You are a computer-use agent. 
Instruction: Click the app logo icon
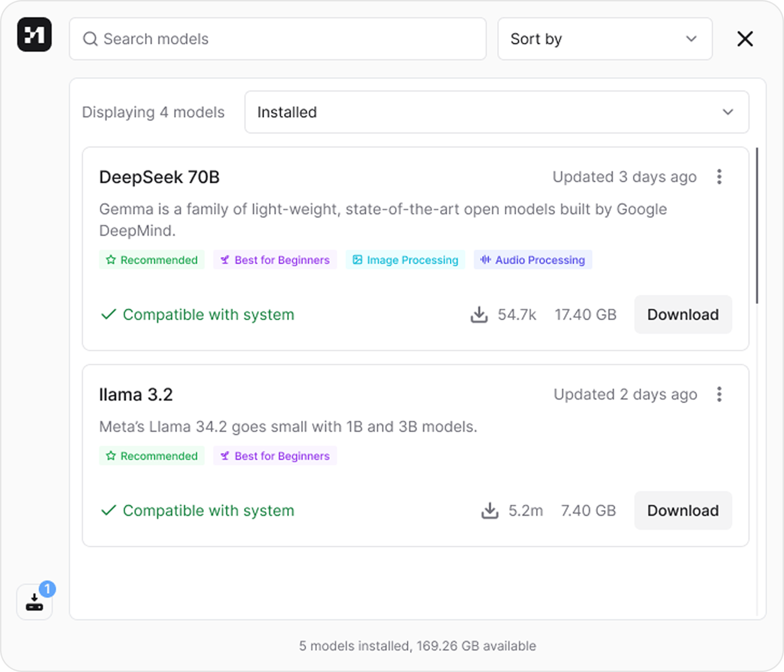point(34,34)
